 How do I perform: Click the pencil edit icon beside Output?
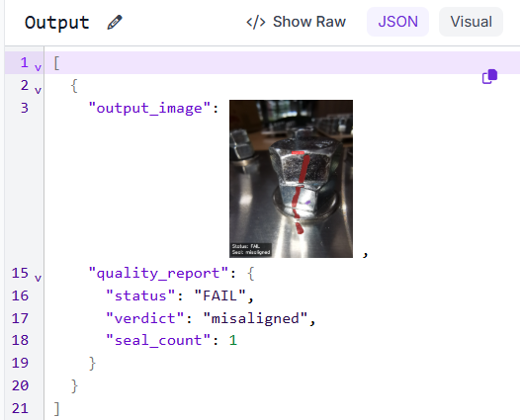click(115, 22)
